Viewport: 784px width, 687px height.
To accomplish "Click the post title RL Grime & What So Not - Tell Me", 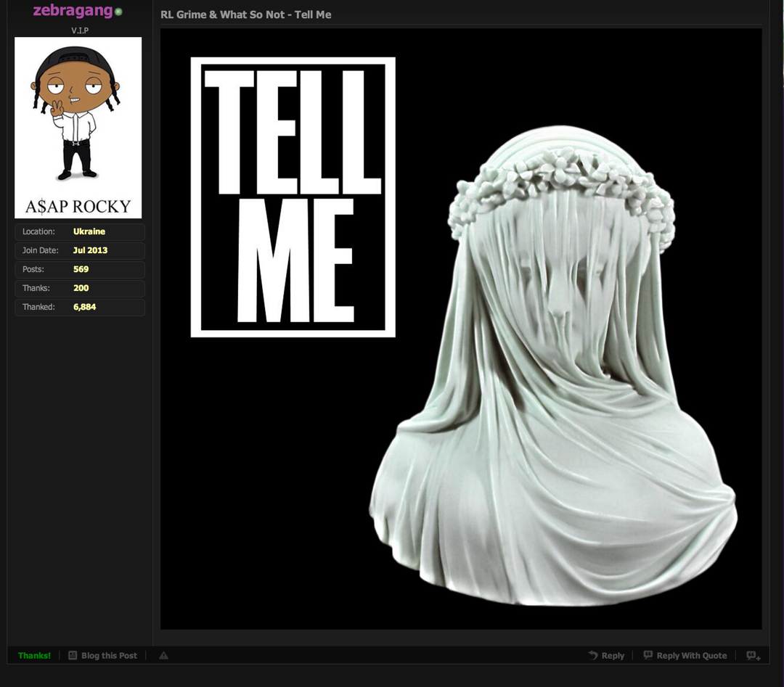I will coord(246,15).
